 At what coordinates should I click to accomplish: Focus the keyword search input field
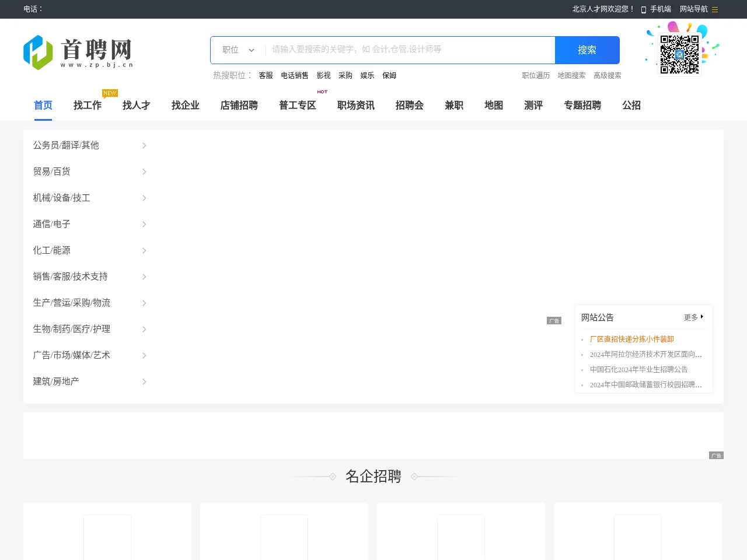[x=410, y=50]
